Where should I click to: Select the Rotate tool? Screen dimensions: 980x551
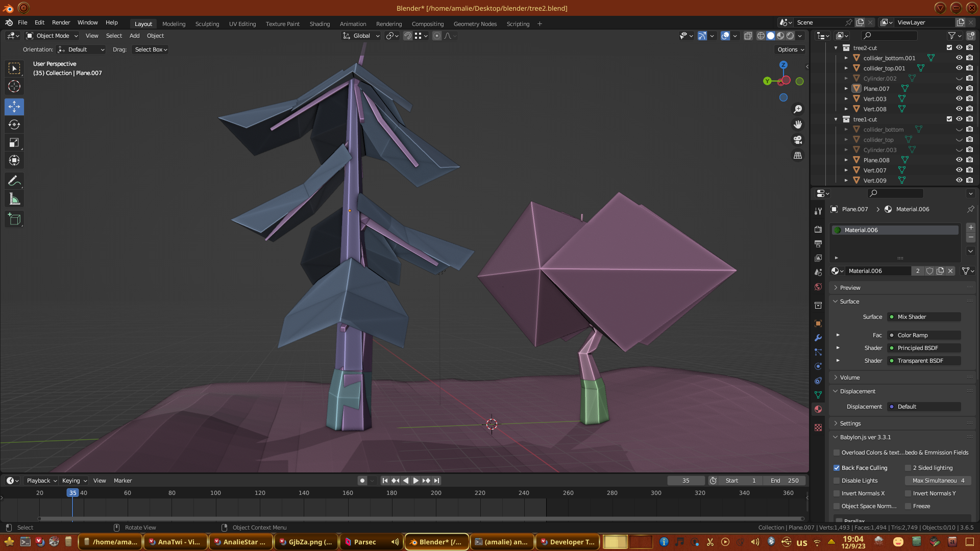click(x=14, y=124)
